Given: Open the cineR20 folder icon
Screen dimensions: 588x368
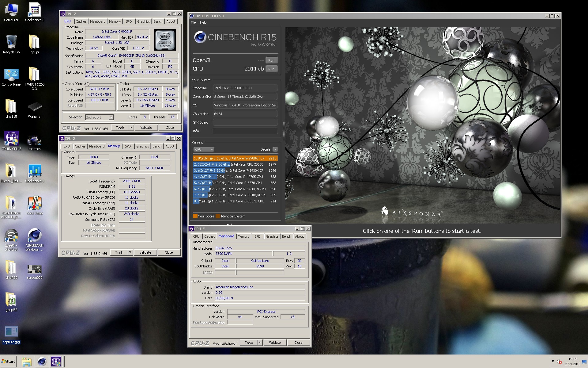Looking at the screenshot, I should tap(11, 270).
